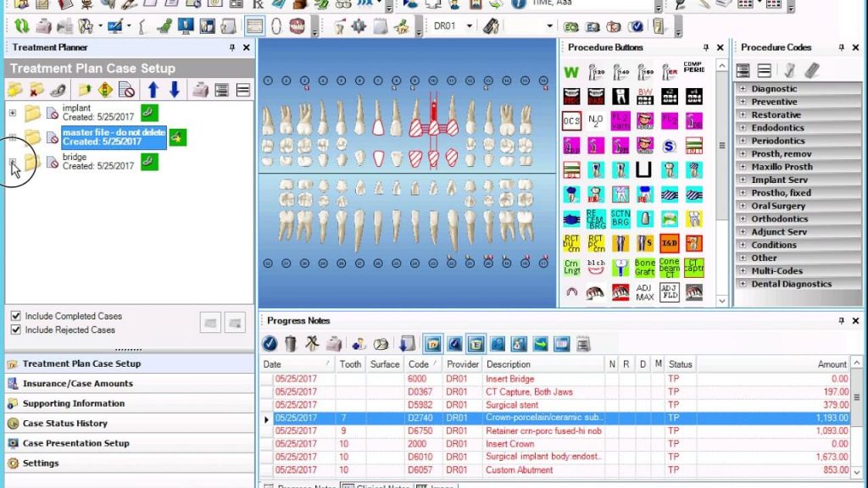Select the Bone Graft procedure button
The width and height of the screenshot is (868, 488).
[x=645, y=268]
